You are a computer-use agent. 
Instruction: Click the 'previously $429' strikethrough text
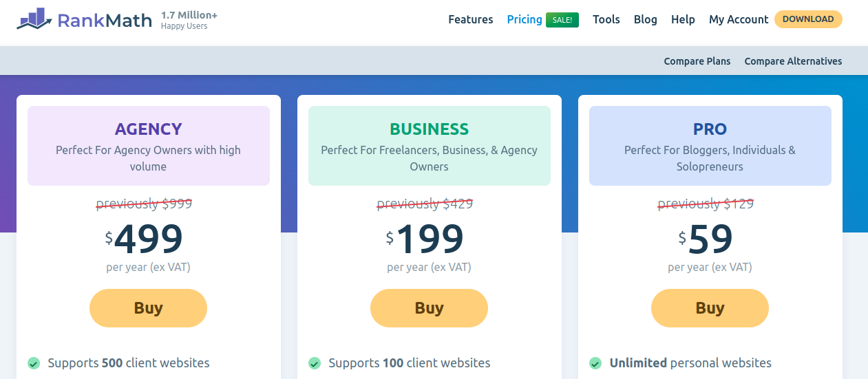(x=425, y=204)
